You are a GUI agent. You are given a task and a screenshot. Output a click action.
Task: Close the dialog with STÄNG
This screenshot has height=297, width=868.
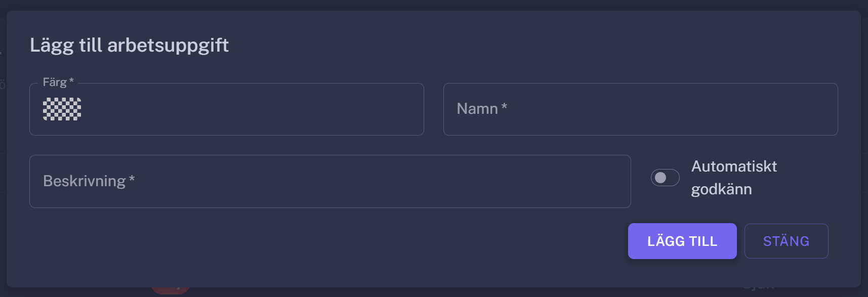click(786, 241)
